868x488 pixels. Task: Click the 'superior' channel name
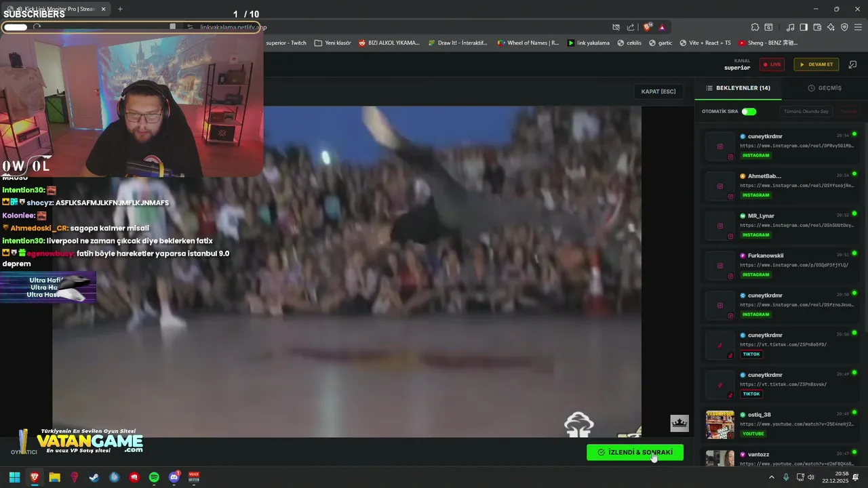[737, 68]
